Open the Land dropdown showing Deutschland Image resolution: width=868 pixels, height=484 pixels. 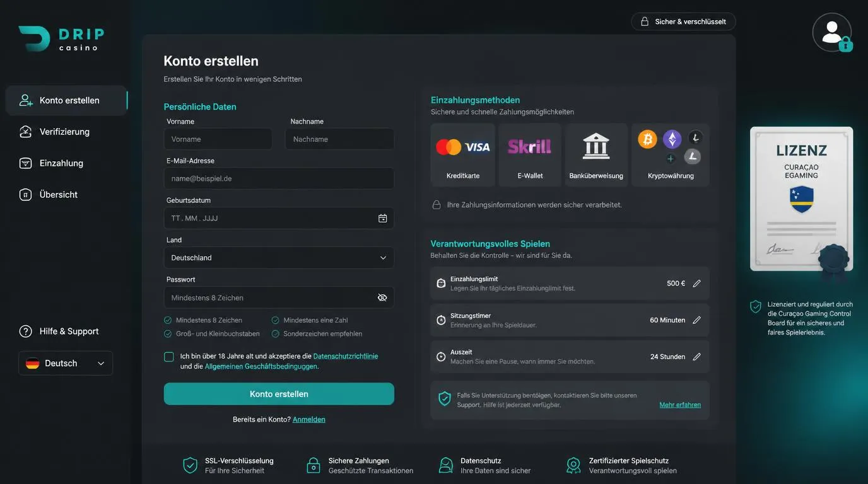[279, 258]
